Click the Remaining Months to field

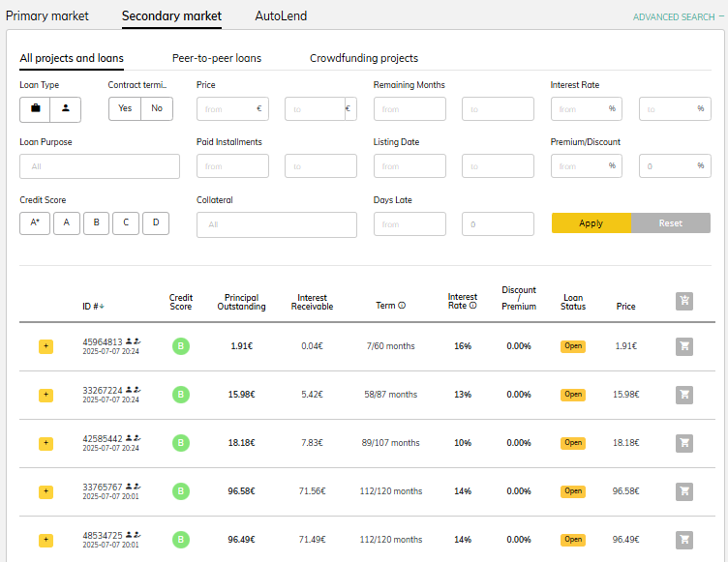(x=498, y=109)
